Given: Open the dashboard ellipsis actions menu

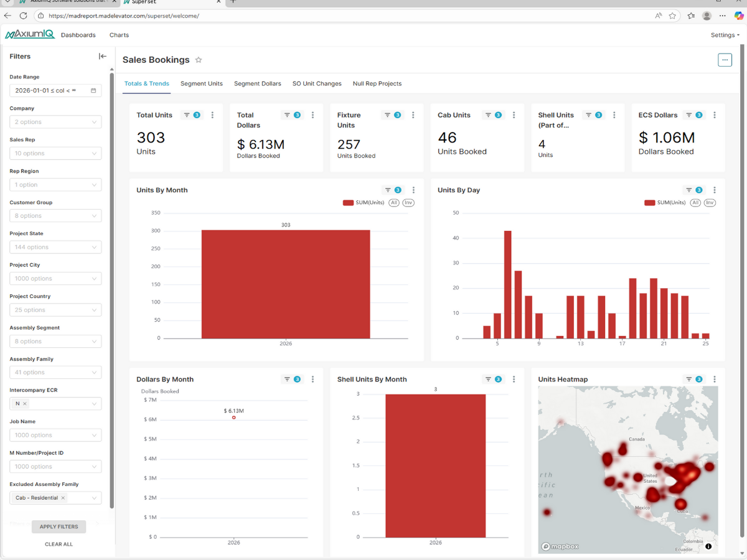Looking at the screenshot, I should point(725,60).
